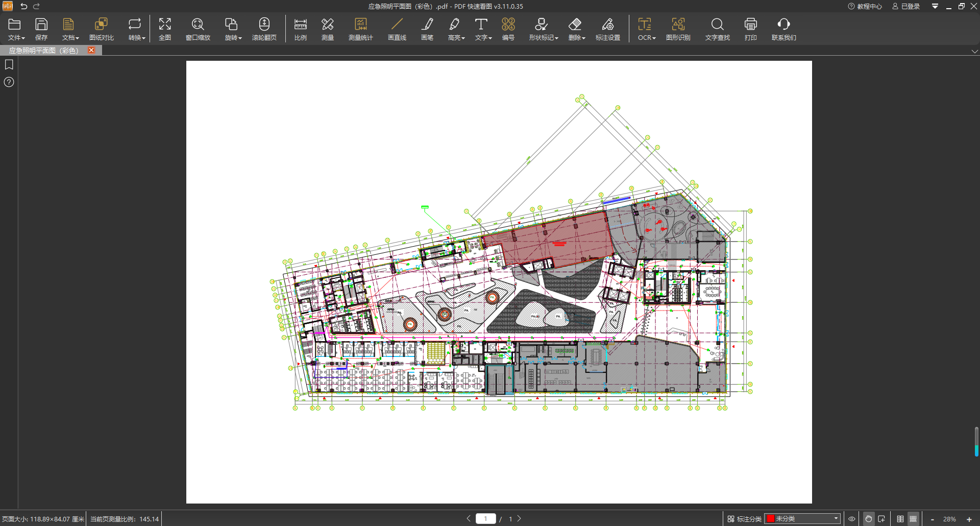The image size is (980, 526).
Task: Zoom in with the plus button
Action: (969, 519)
